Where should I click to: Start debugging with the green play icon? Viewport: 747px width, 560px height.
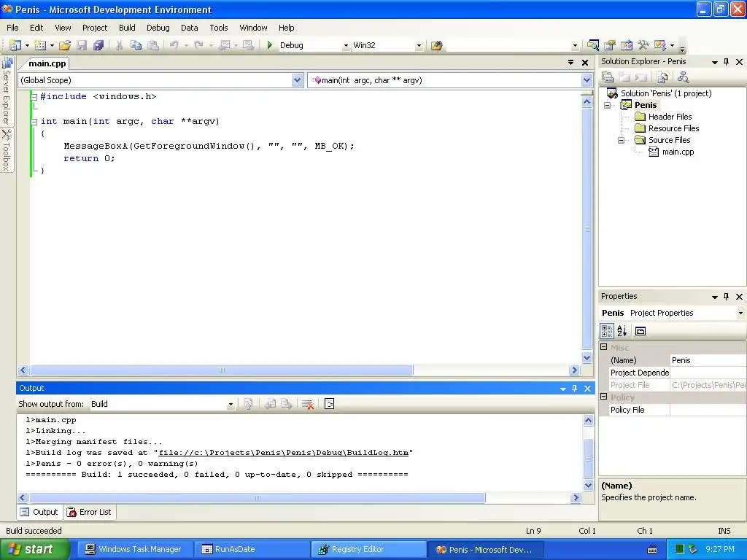[270, 45]
